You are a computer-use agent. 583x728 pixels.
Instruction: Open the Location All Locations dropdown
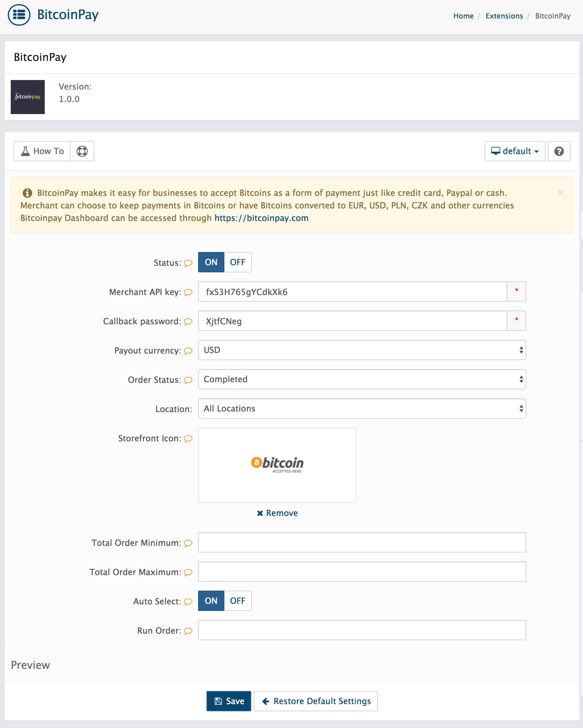coord(362,408)
